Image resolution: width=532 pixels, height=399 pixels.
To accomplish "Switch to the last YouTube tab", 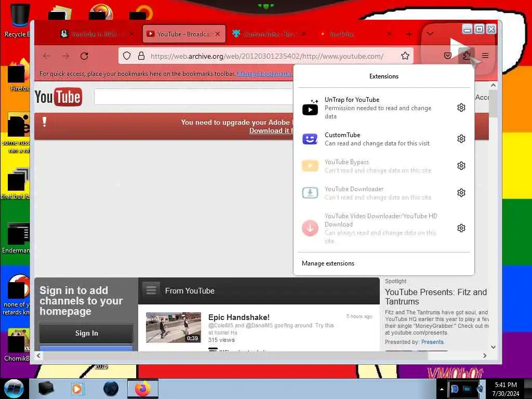I will pos(356,34).
